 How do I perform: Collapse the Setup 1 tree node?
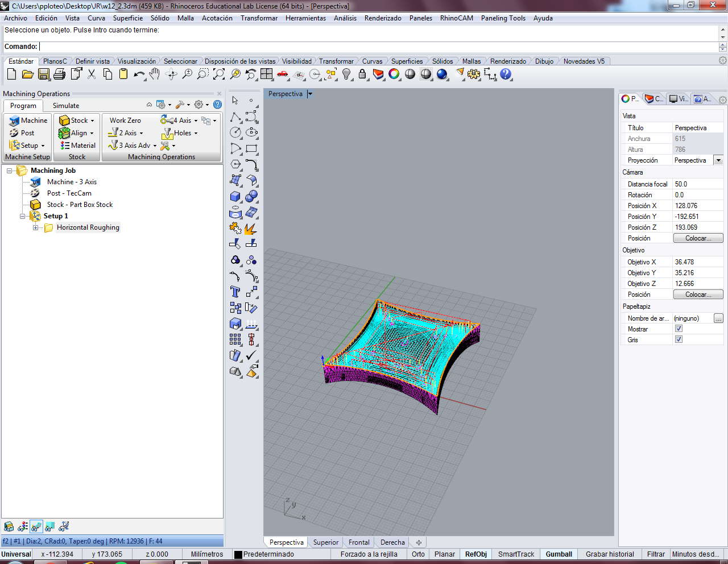23,217
